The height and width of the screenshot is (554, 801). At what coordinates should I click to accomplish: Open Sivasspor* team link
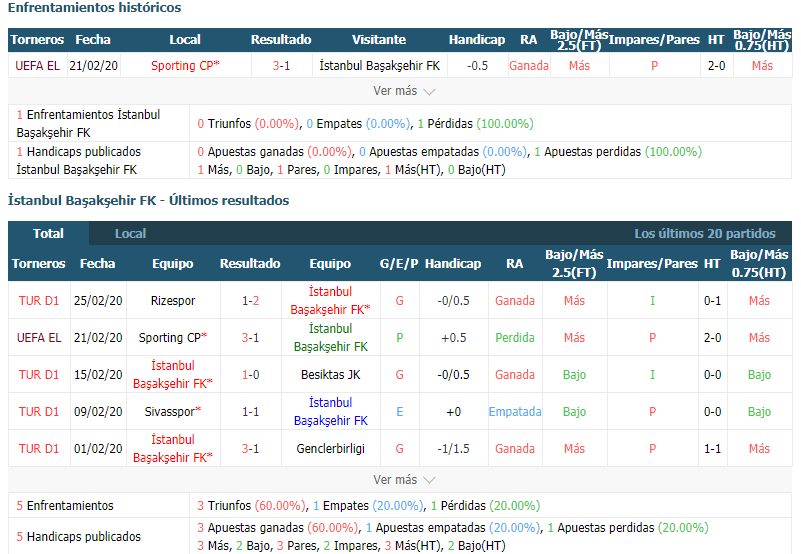(173, 411)
